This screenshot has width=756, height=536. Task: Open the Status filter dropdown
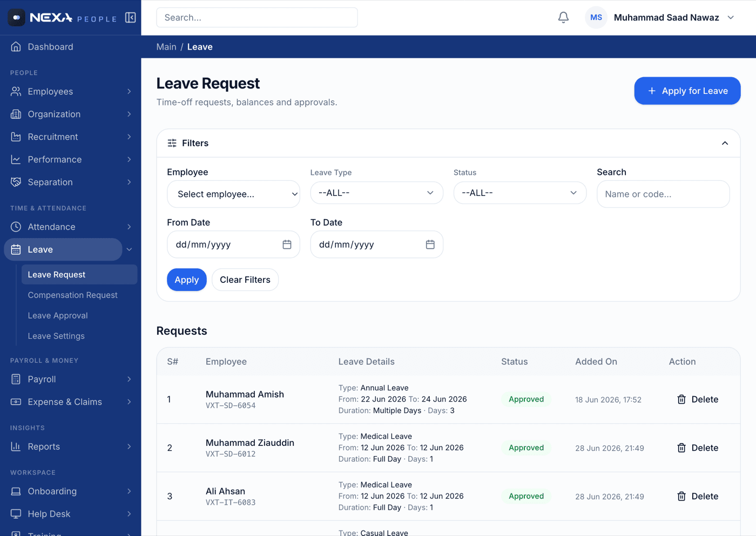(x=520, y=193)
